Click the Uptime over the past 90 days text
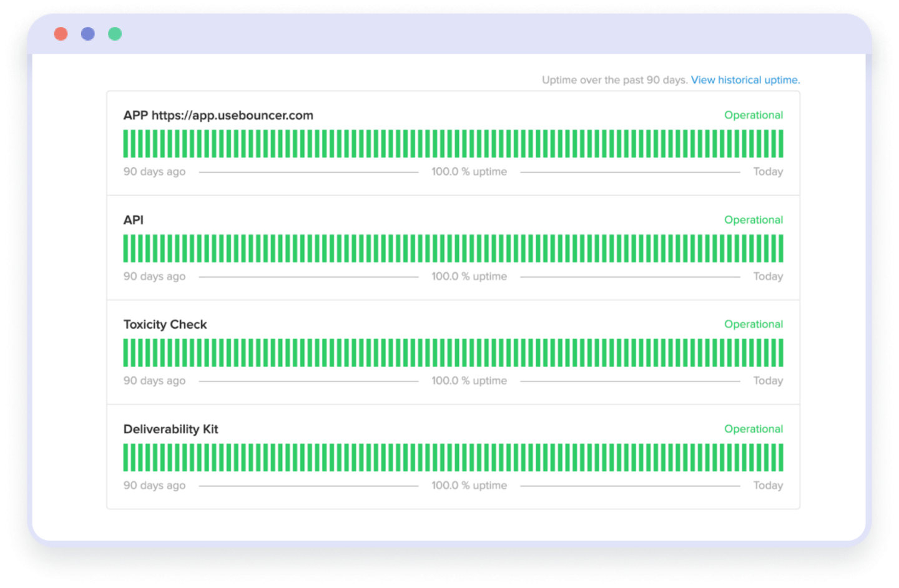The width and height of the screenshot is (899, 588). (x=614, y=80)
